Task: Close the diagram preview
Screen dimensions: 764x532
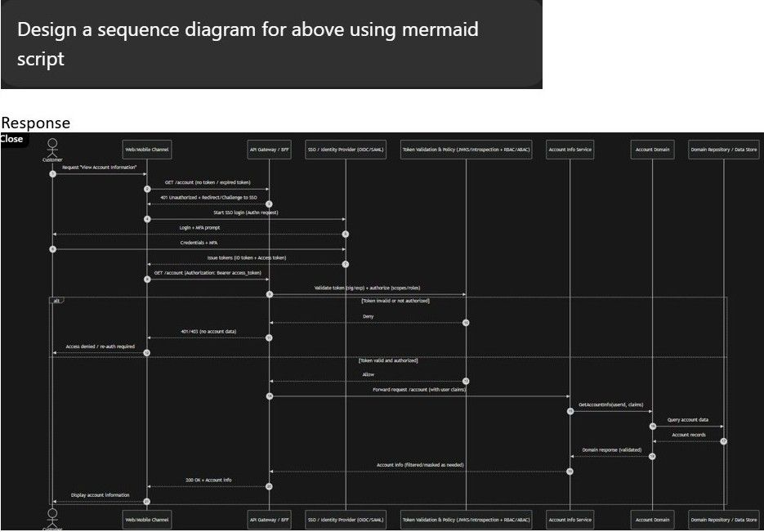Action: tap(12, 139)
